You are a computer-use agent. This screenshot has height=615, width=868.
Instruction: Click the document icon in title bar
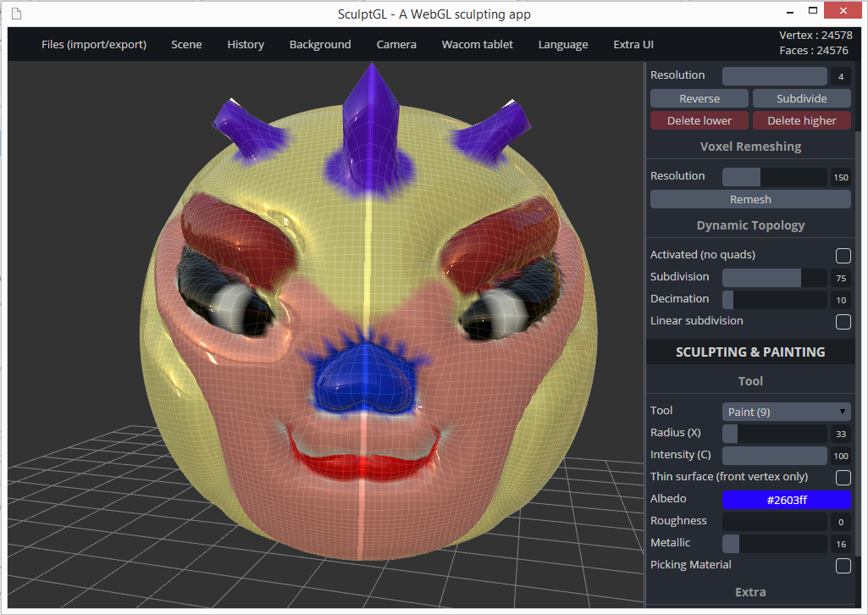click(17, 14)
